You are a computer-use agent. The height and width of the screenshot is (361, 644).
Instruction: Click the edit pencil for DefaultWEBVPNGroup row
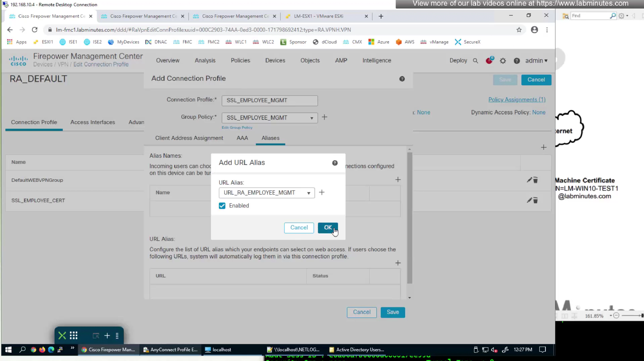click(529, 180)
